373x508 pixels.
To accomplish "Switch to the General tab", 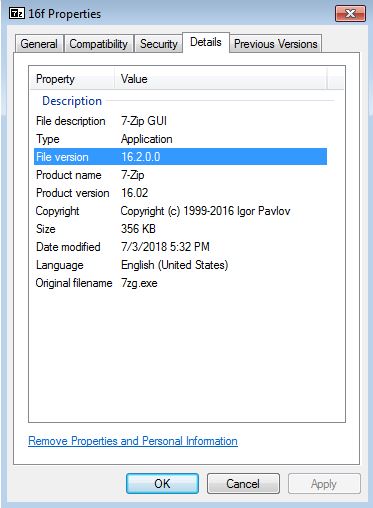I will (39, 44).
